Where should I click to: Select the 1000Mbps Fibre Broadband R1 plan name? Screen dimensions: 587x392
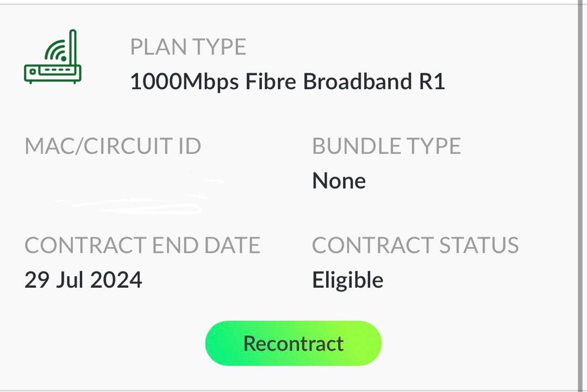tap(289, 81)
